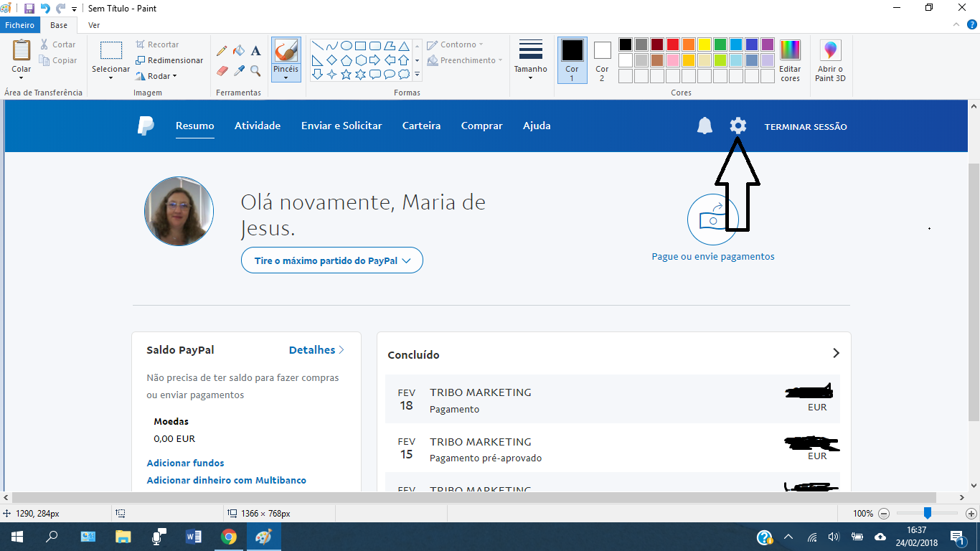The width and height of the screenshot is (980, 551).
Task: Click Editar cores rainbow icon
Action: point(790,50)
